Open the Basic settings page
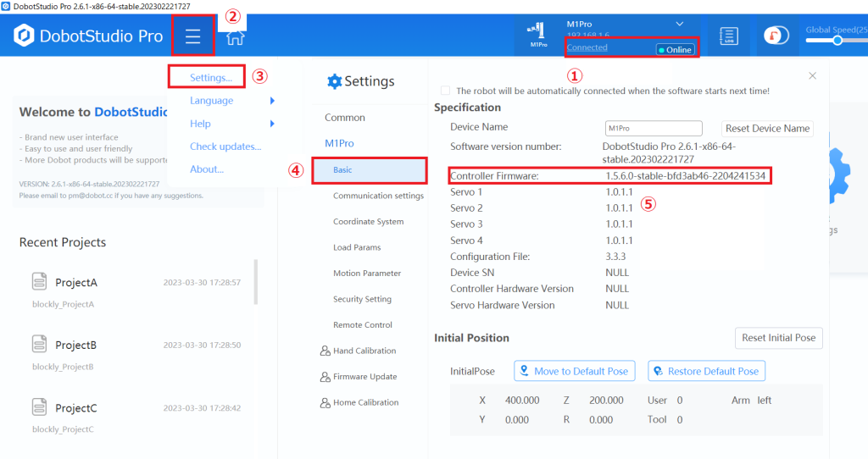Image resolution: width=868 pixels, height=459 pixels. [x=370, y=169]
